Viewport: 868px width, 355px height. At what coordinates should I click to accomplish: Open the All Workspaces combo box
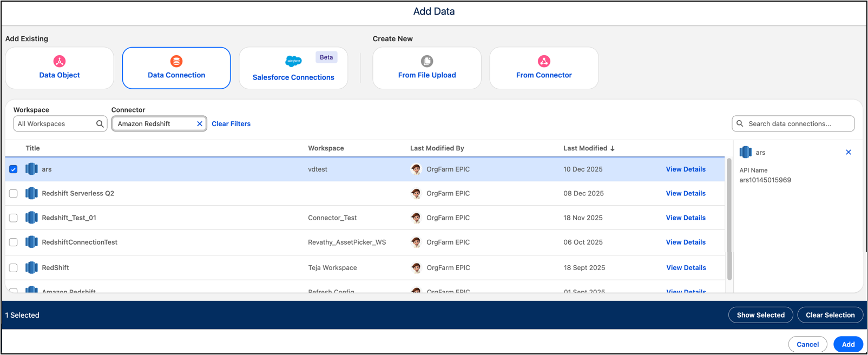(60, 124)
